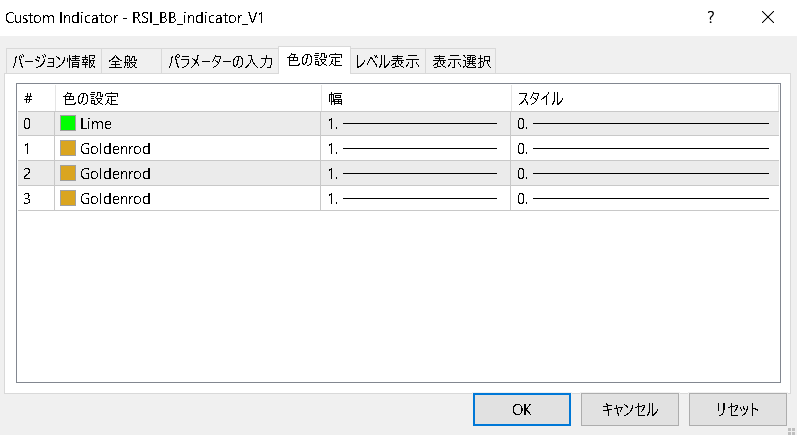This screenshot has height=435, width=797.
Task: Open the style dropdown for row 0
Action: (x=645, y=124)
